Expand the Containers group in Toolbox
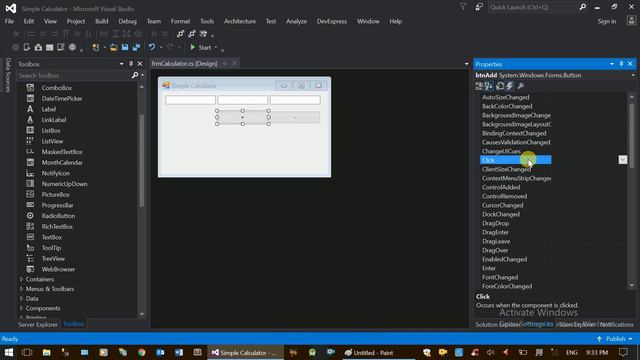Image resolution: width=640 pixels, height=360 pixels. [x=21, y=279]
